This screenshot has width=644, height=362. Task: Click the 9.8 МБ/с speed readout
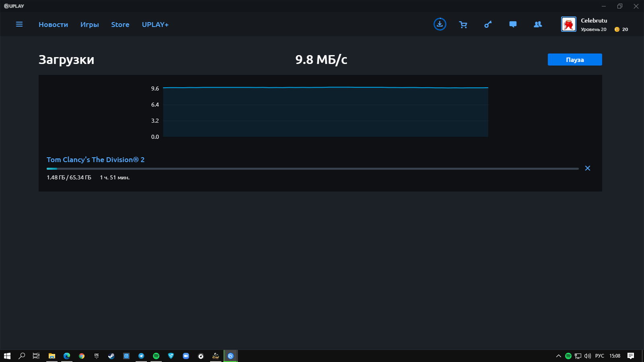coord(321,60)
